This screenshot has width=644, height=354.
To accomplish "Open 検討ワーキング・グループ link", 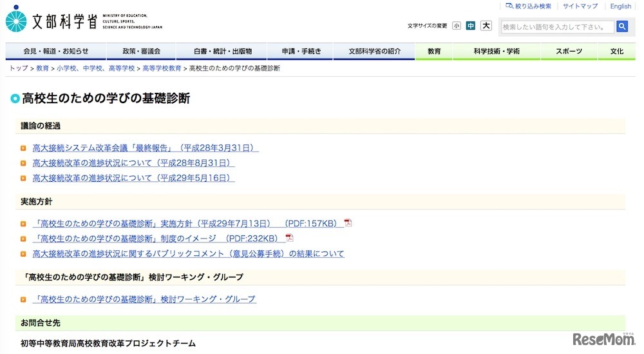I will [144, 300].
